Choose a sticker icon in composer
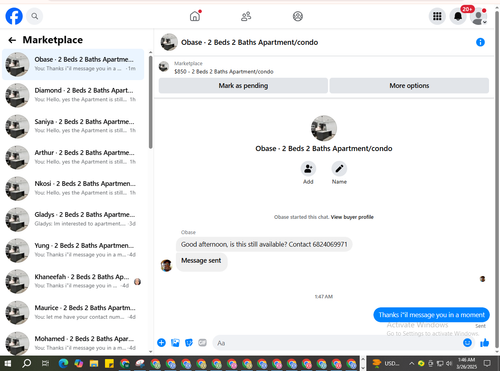The image size is (500, 371). [189, 343]
